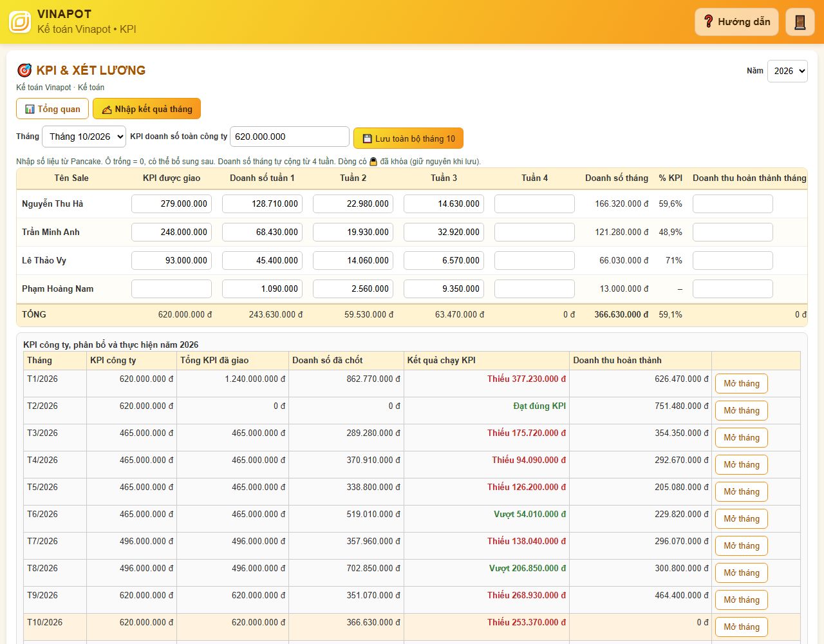The width and height of the screenshot is (824, 644).
Task: Switch to Nhập kết quả tháng tab
Action: [147, 109]
